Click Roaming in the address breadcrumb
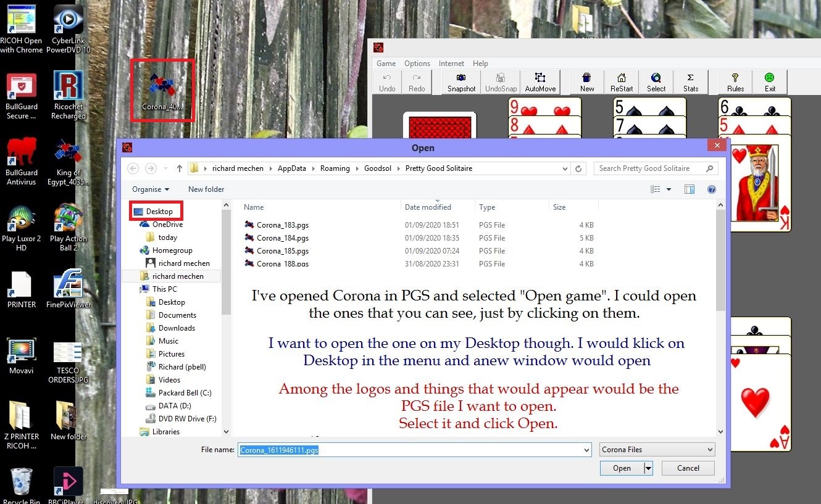821x504 pixels. (335, 168)
